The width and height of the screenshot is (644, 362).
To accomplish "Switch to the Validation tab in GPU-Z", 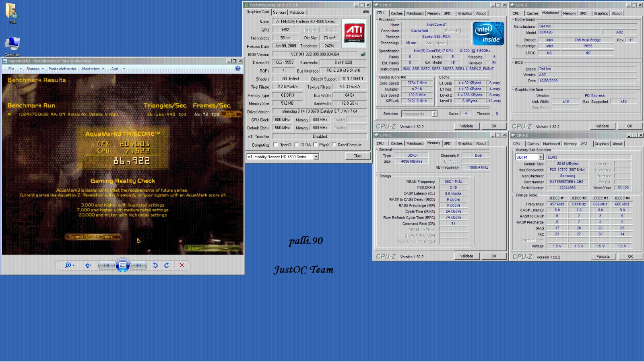I will coord(297,12).
